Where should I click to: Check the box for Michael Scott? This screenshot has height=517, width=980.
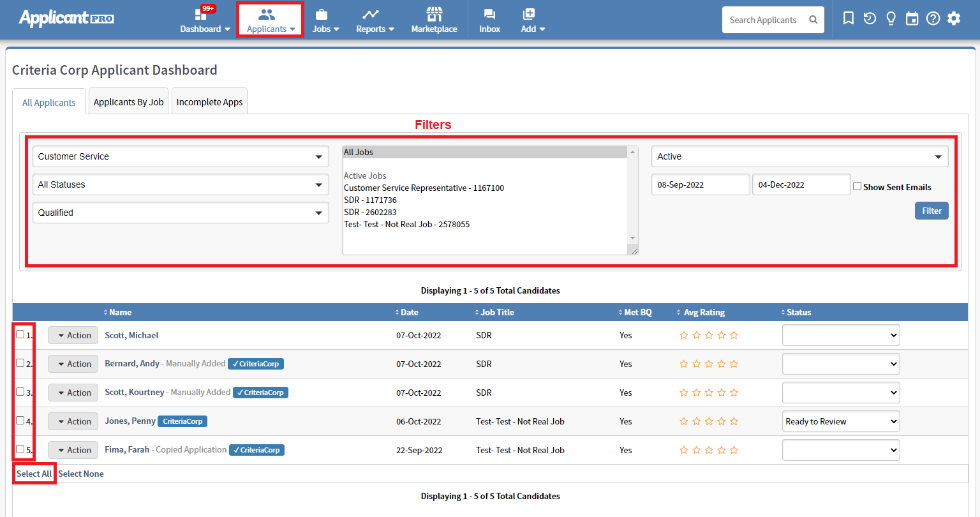[20, 334]
